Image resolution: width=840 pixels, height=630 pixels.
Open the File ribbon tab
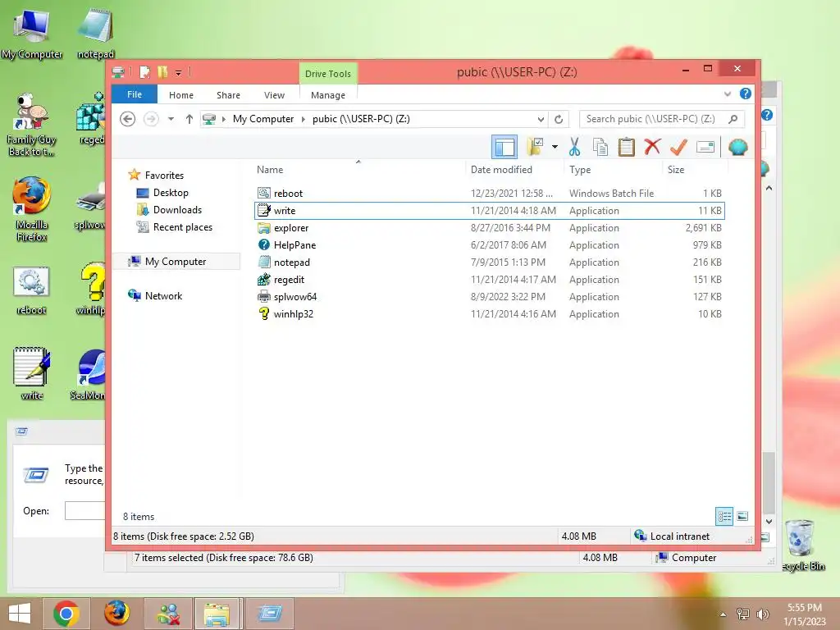tap(134, 94)
